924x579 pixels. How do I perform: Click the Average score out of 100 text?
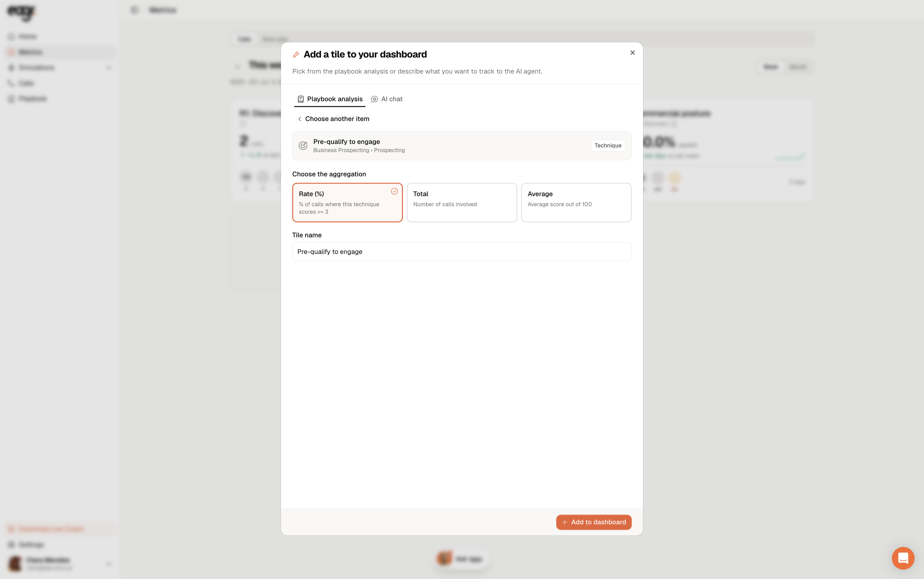[x=559, y=205]
